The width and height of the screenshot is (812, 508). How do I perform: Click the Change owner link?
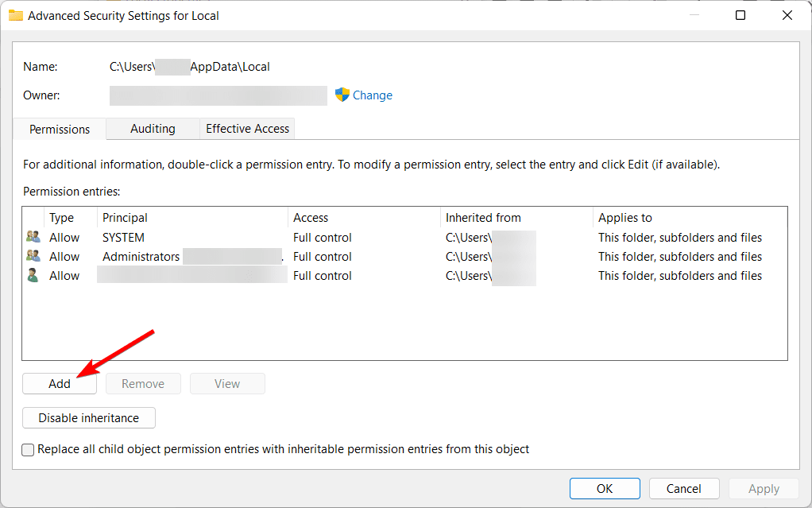[x=373, y=95]
